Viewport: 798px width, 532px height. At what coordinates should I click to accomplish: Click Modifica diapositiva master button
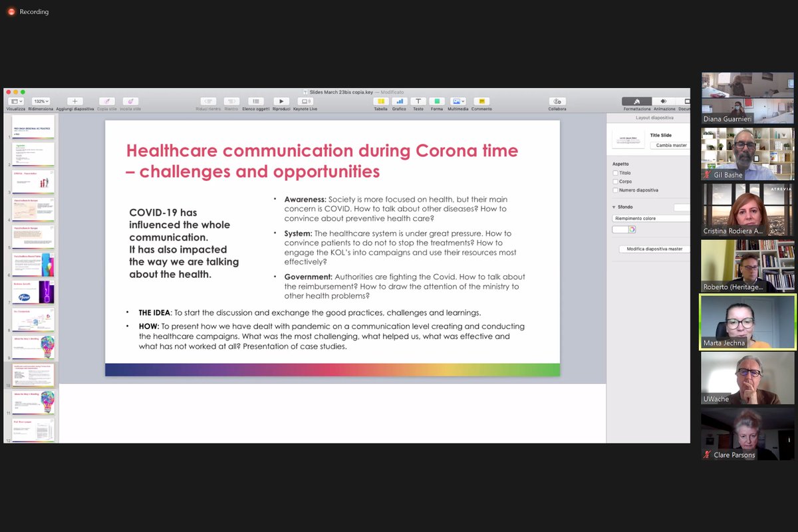coord(654,249)
